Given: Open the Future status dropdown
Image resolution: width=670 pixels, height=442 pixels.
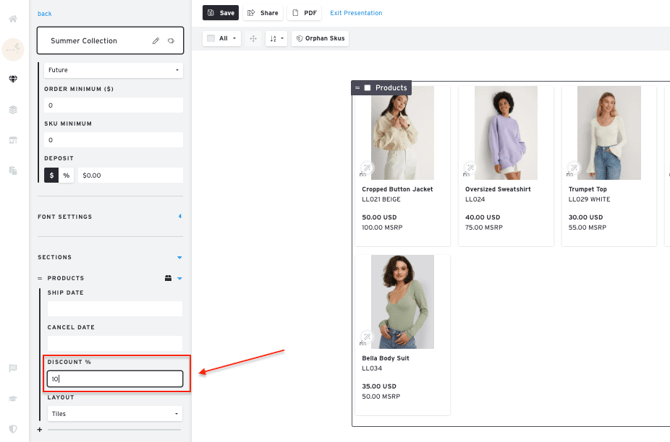Looking at the screenshot, I should (x=113, y=70).
